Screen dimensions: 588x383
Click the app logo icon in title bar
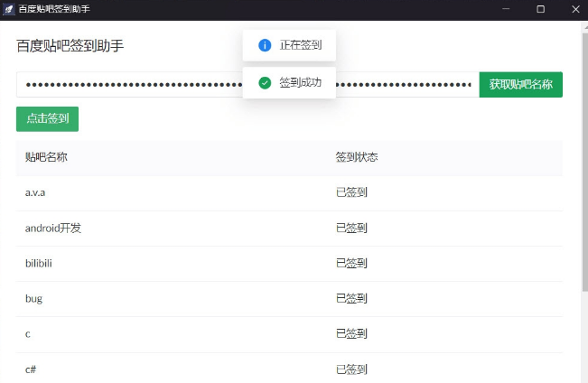pyautogui.click(x=9, y=9)
